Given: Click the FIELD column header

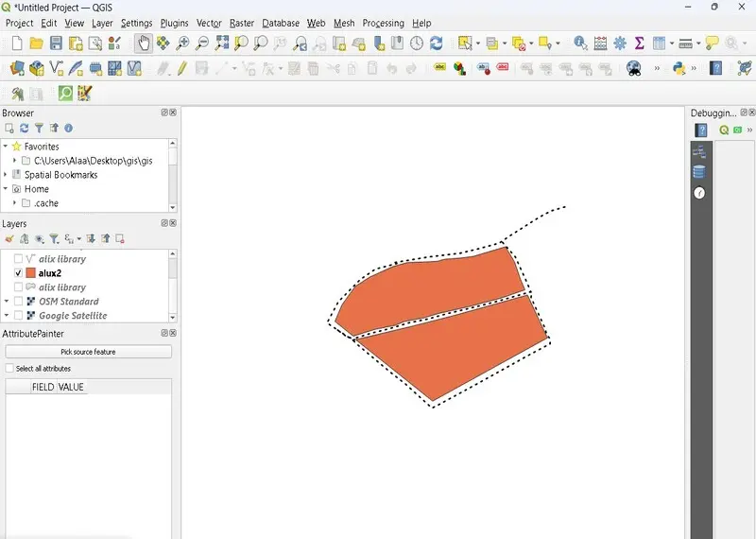Looking at the screenshot, I should tap(43, 387).
